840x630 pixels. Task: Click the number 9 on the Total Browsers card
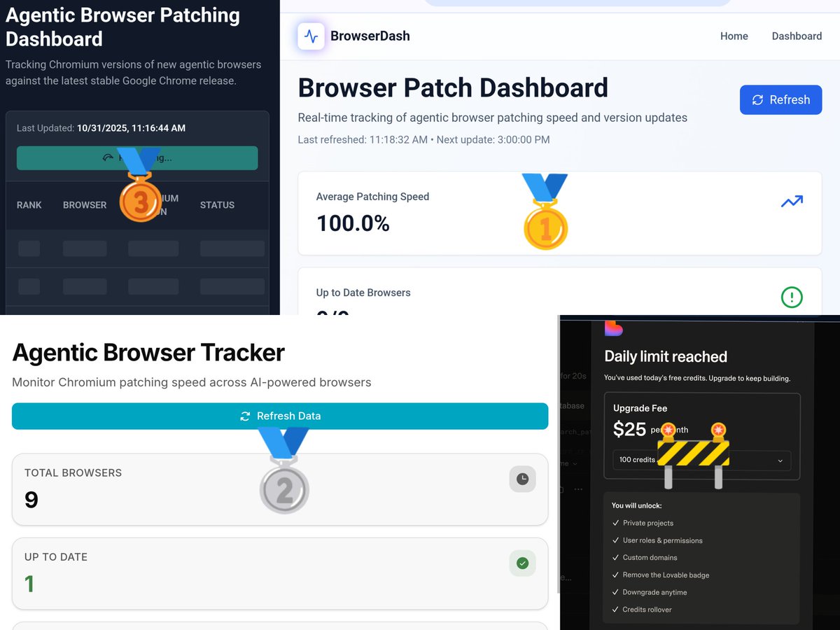[31, 500]
